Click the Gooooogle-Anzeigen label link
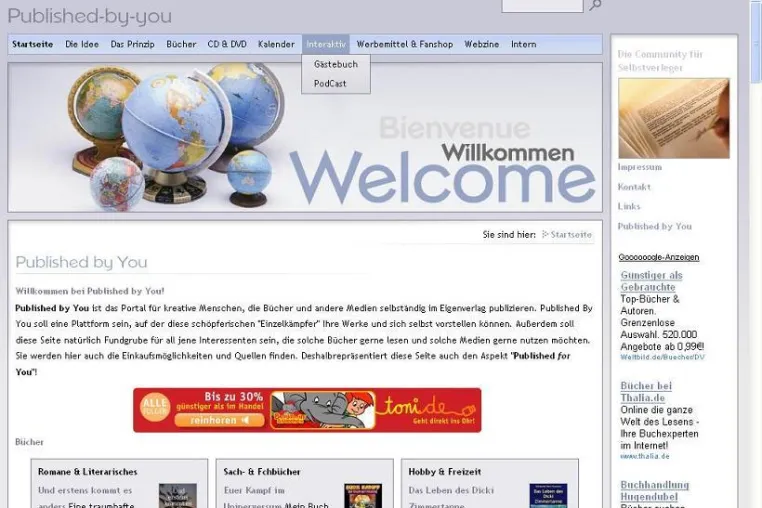The width and height of the screenshot is (762, 508). (658, 257)
